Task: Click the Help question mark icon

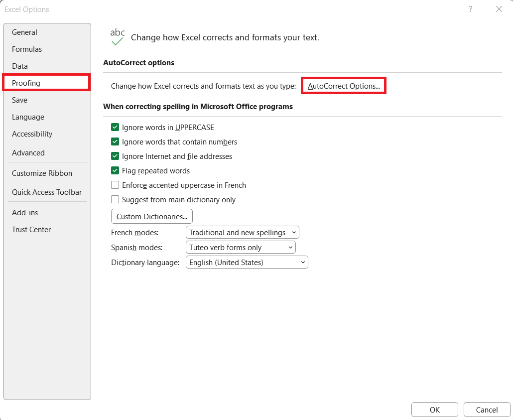Action: 471,9
